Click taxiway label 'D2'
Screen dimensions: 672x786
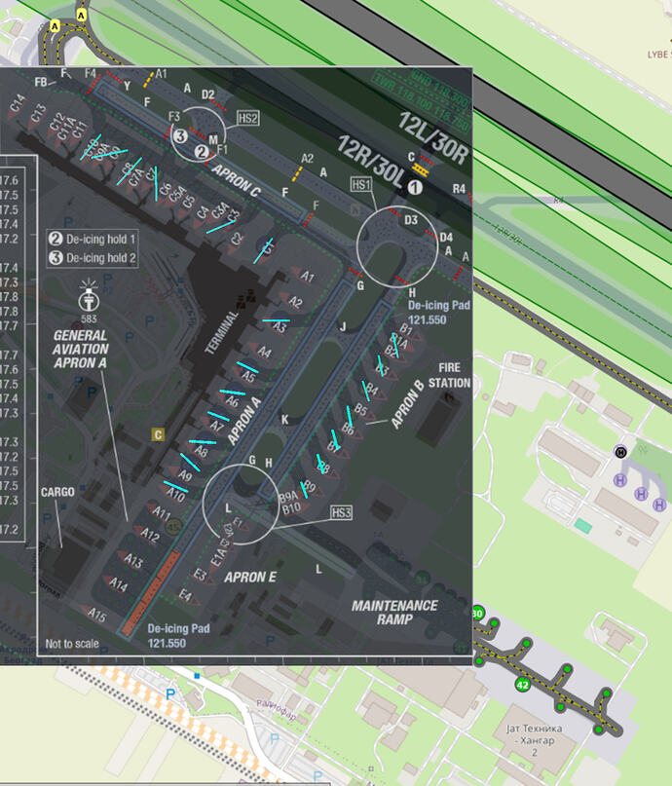pyautogui.click(x=208, y=94)
